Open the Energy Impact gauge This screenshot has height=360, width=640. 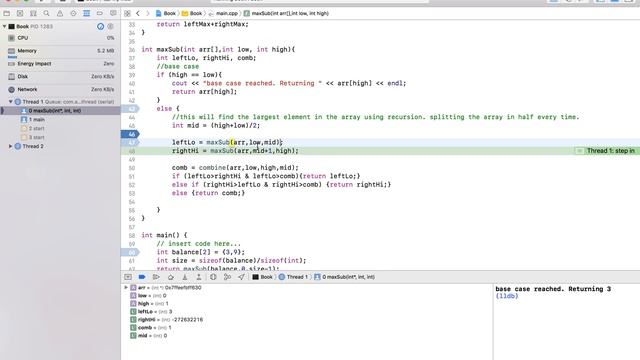pyautogui.click(x=60, y=64)
